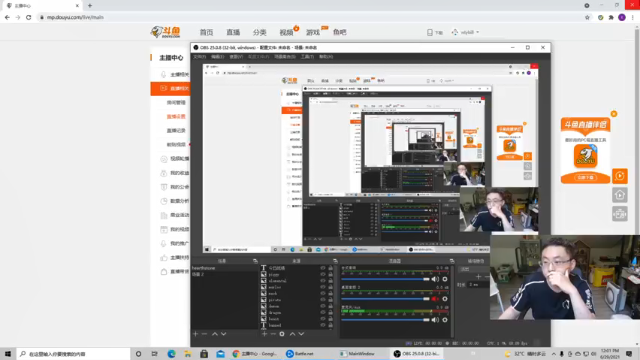Click 下载 link in Douyu header
640x360 pixels.
point(435,32)
